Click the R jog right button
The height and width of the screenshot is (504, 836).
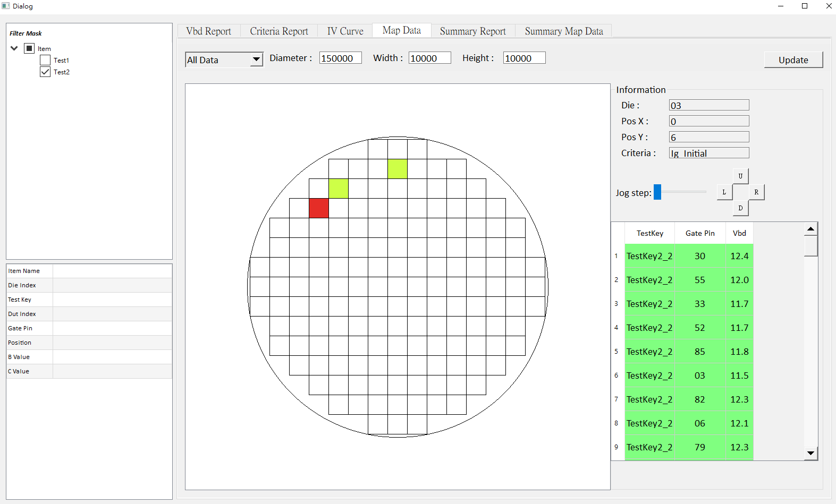pyautogui.click(x=756, y=192)
